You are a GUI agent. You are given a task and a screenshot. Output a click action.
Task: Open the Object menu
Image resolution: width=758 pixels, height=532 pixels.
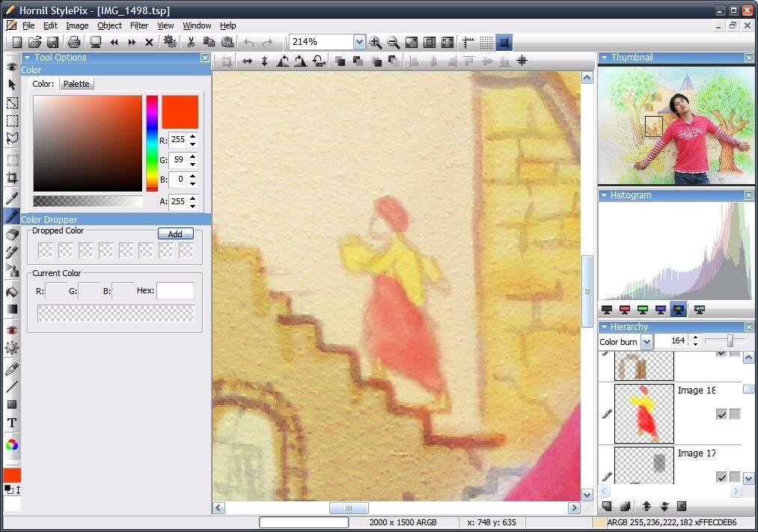109,25
